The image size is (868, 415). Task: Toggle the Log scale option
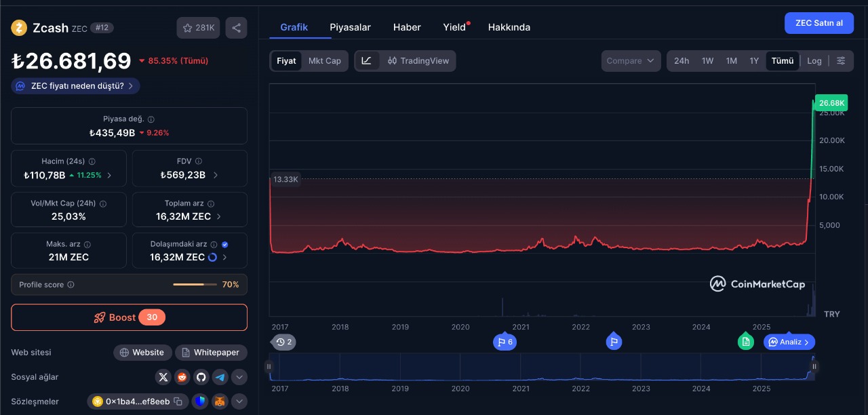tap(814, 61)
